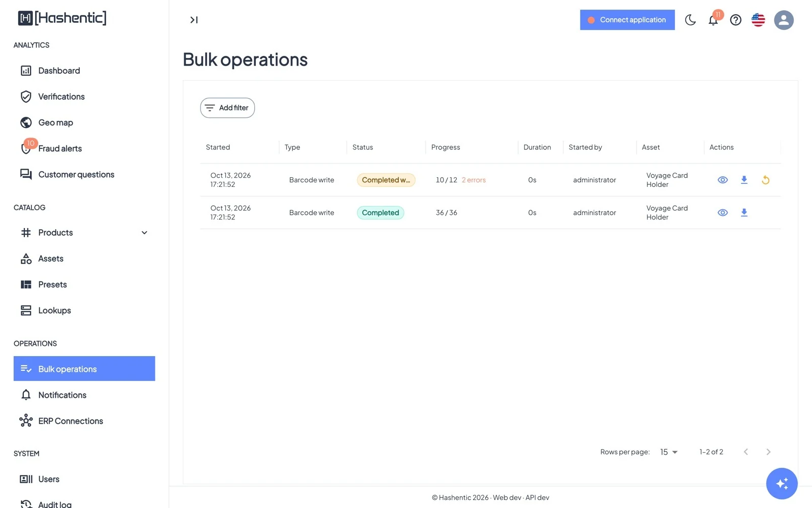Screen dimensions: 812x508
Task: Open Dashboard in the sidebar
Action: pos(84,71)
